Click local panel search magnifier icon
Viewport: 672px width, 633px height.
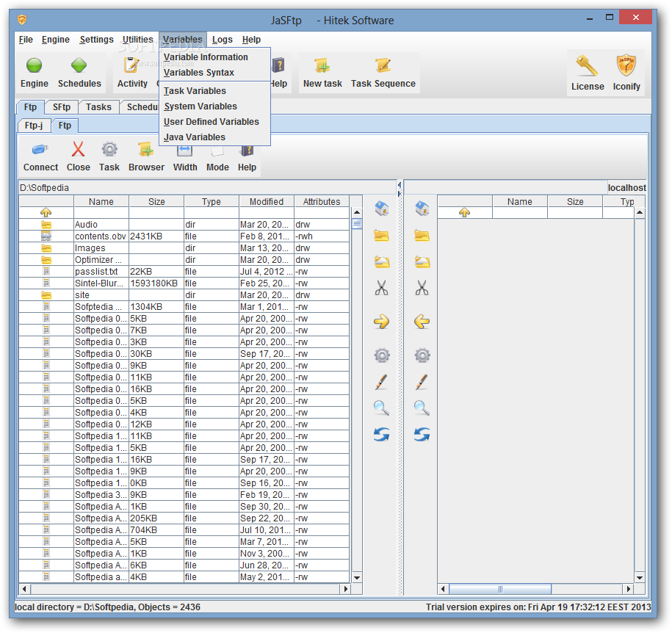point(381,408)
